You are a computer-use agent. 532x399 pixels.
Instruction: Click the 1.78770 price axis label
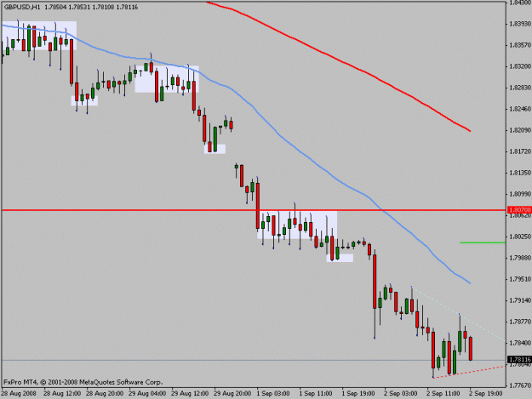click(x=520, y=322)
